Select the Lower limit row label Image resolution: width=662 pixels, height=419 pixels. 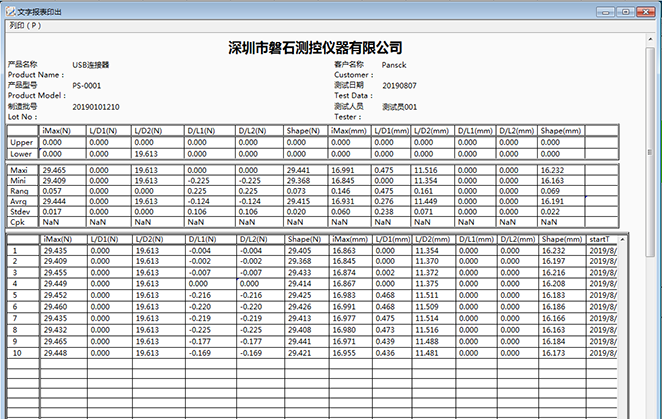(x=22, y=155)
